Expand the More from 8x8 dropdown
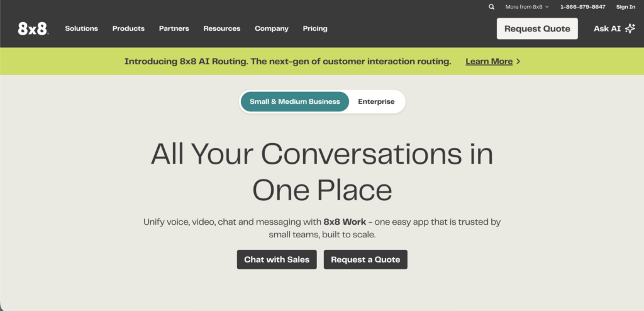Viewport: 644px width, 311px height. (527, 7)
